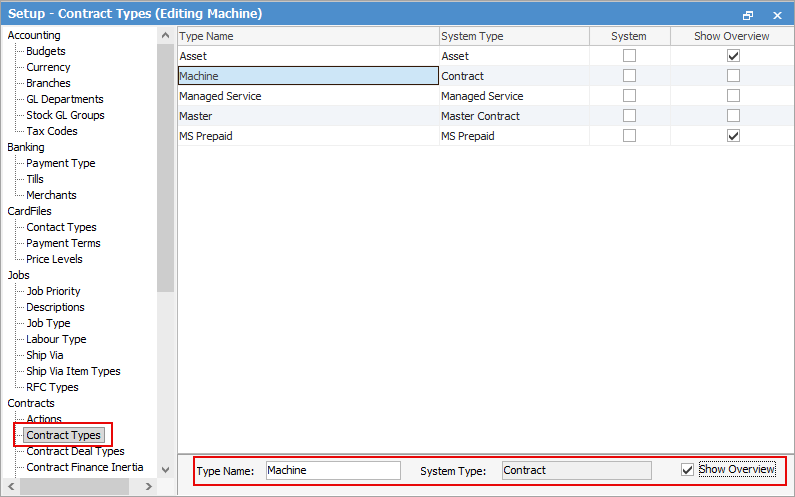Open Descriptions in the setup tree
795x497 pixels.
pyautogui.click(x=55, y=307)
